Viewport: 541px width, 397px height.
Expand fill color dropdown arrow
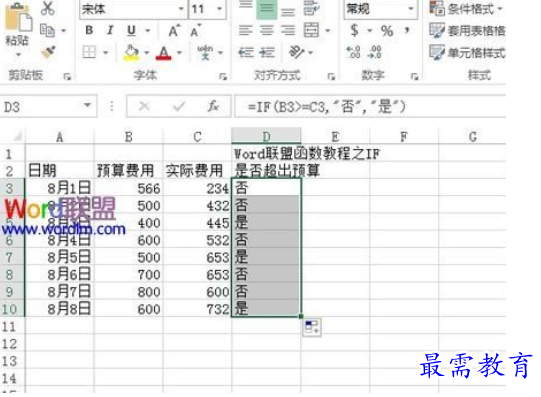tap(147, 53)
